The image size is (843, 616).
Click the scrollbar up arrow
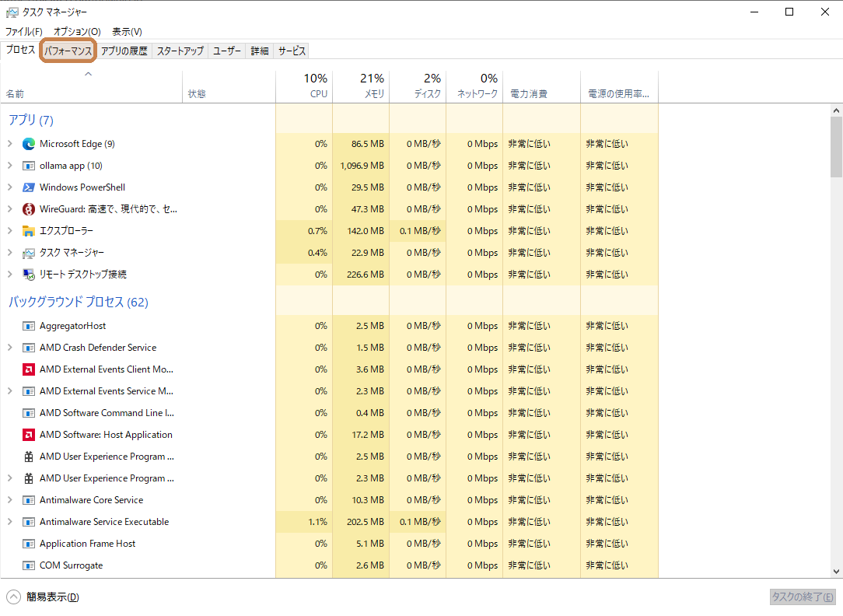point(836,110)
